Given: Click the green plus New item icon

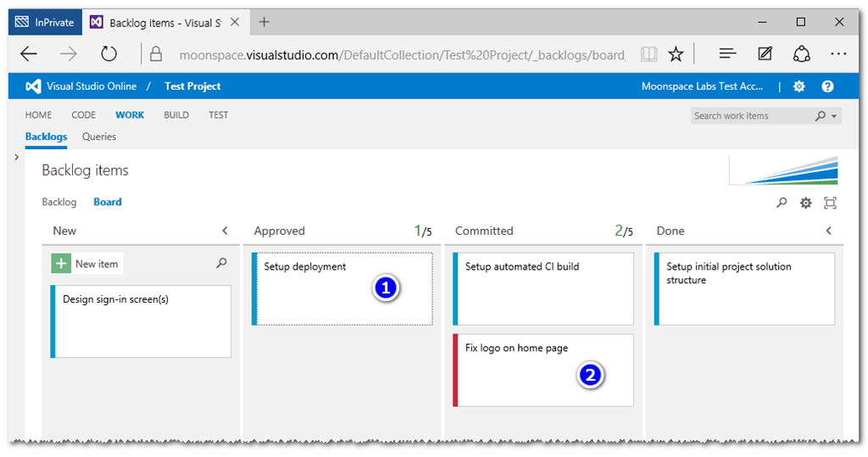Looking at the screenshot, I should 61,264.
